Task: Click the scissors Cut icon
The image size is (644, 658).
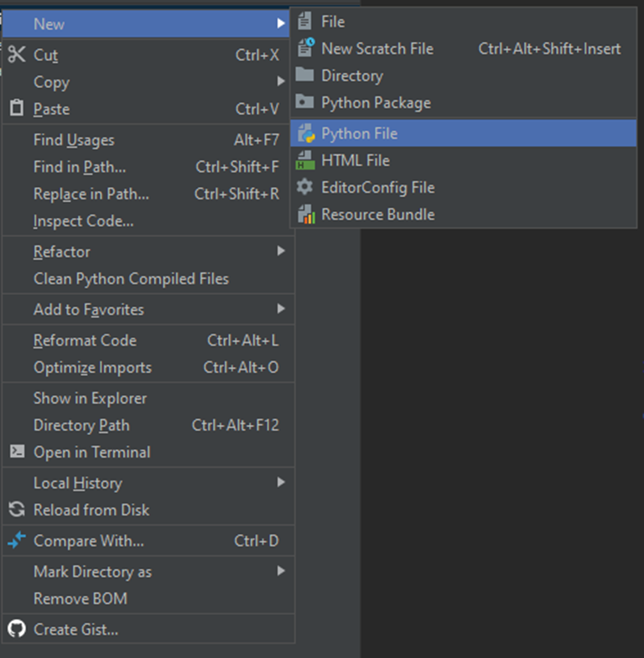Action: click(17, 55)
